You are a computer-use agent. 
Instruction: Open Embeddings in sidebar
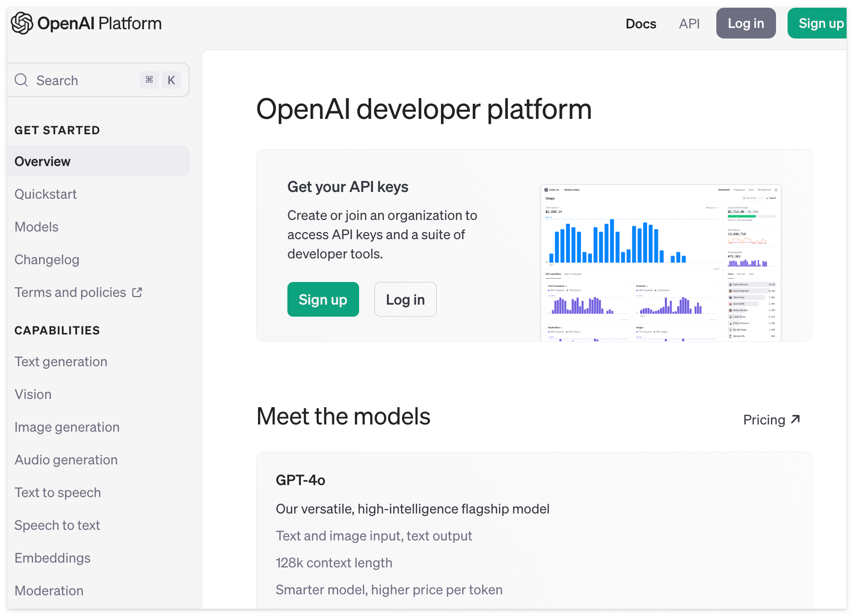[52, 558]
